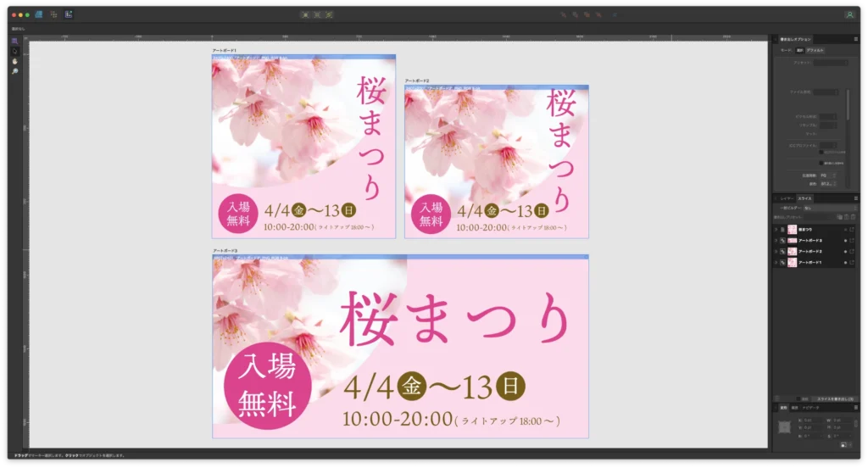
Task: Open the レイヤー tab
Action: click(x=787, y=198)
